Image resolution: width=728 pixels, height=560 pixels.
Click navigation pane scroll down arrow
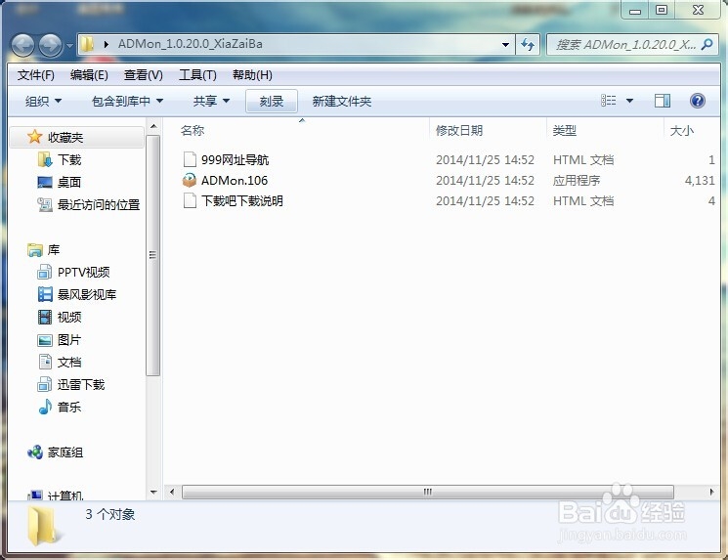point(153,493)
